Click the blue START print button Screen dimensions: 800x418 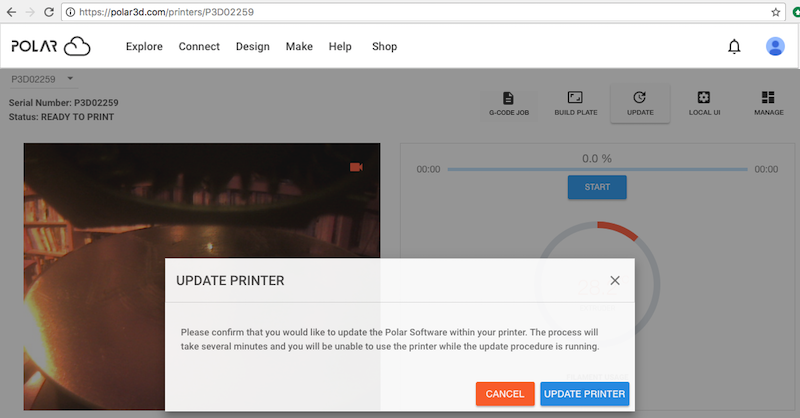(x=597, y=187)
